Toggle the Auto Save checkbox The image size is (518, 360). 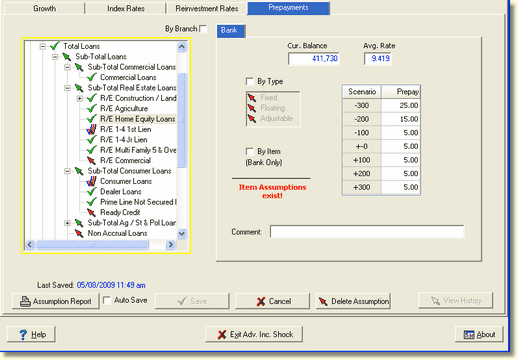107,300
